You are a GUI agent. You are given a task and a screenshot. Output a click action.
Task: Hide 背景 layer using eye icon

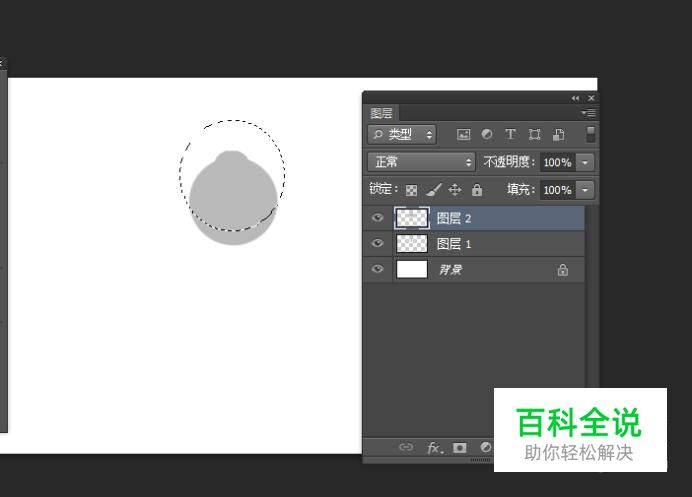tap(377, 269)
